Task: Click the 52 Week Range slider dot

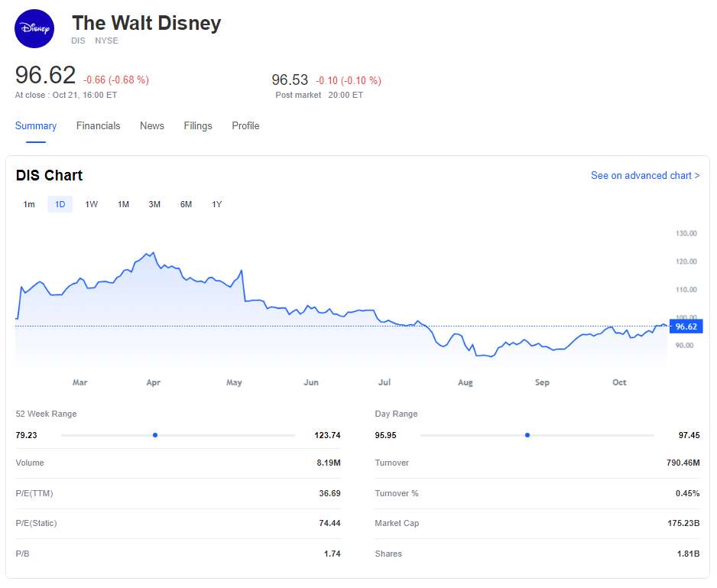Action: pos(155,435)
